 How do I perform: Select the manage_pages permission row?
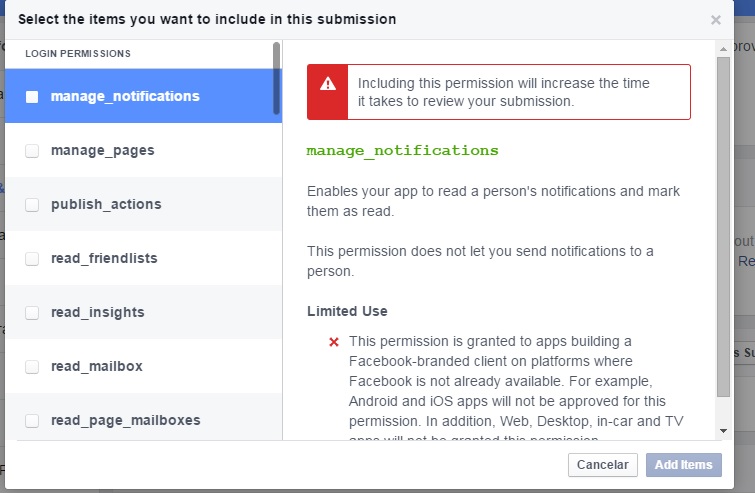tap(143, 150)
